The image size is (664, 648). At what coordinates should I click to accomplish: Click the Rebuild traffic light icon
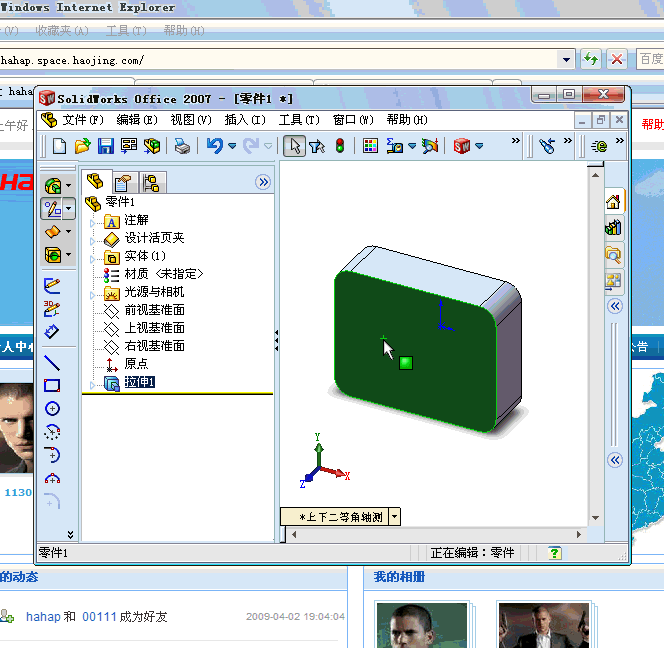click(340, 147)
